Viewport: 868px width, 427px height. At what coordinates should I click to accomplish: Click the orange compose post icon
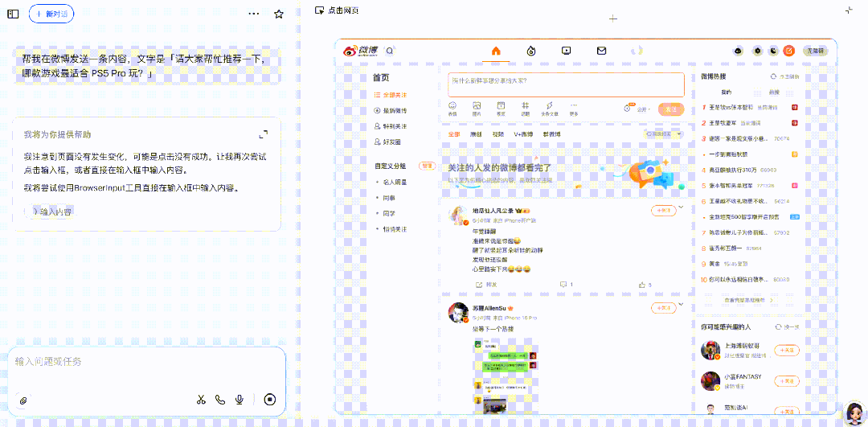790,51
